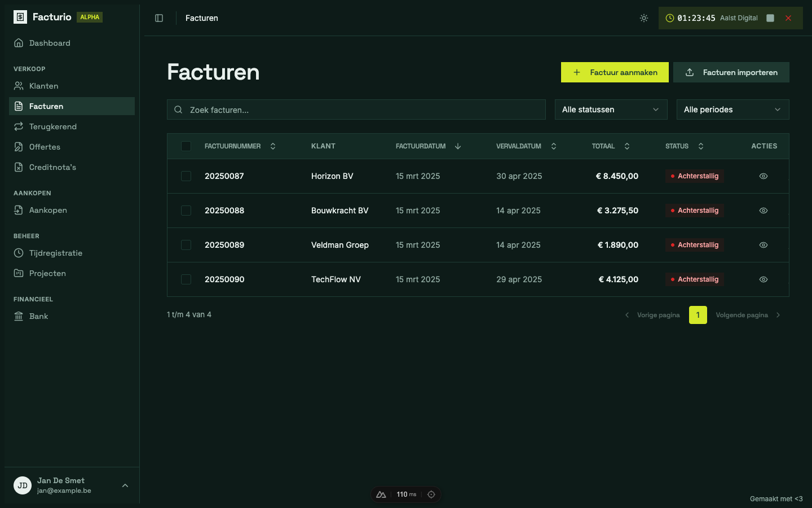812x508 pixels.
Task: Select checkbox for invoice 20250088
Action: 186,211
